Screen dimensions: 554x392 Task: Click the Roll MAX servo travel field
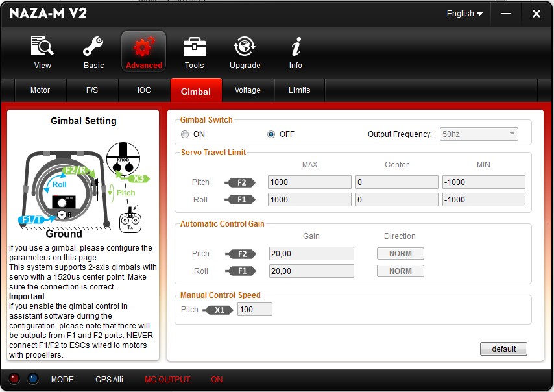(309, 199)
